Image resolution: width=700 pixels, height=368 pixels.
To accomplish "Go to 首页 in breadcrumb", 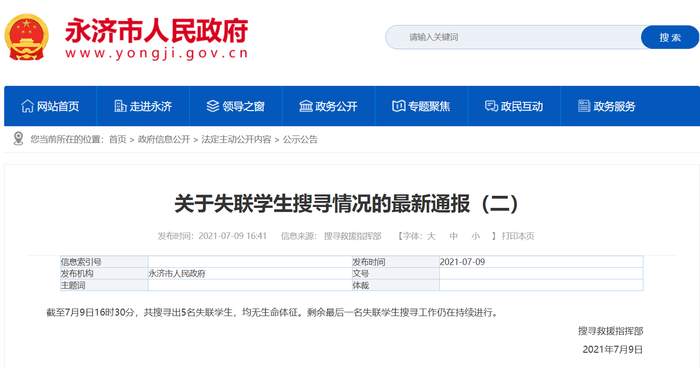I will (x=118, y=139).
